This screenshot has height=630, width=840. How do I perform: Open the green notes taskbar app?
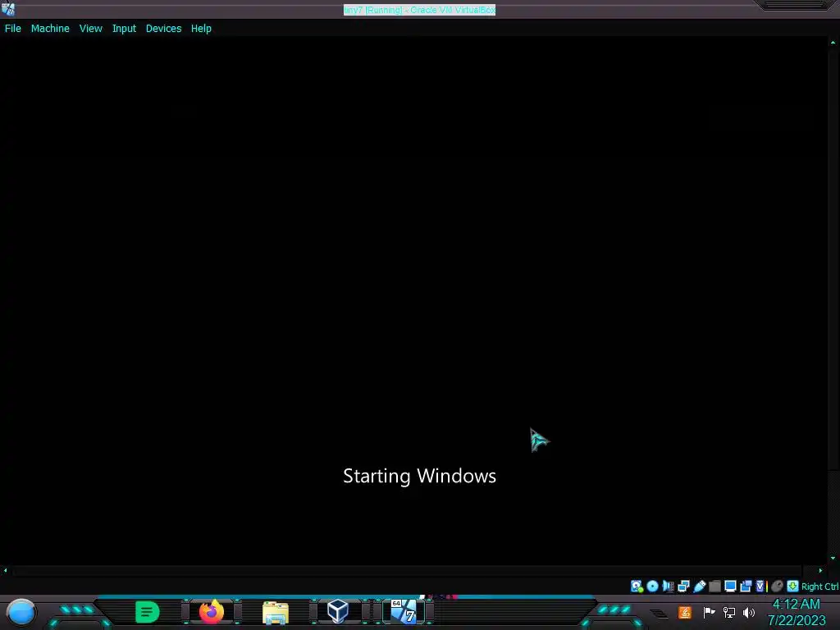148,612
